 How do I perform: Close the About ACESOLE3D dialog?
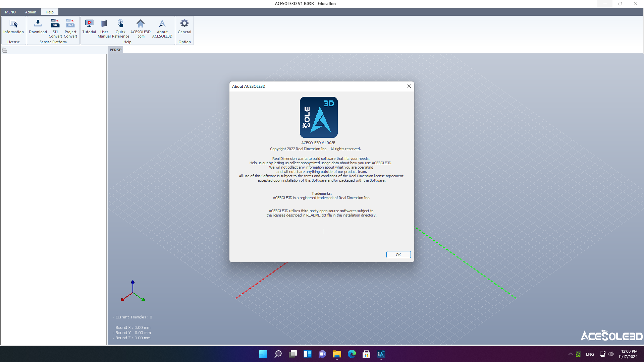(409, 86)
